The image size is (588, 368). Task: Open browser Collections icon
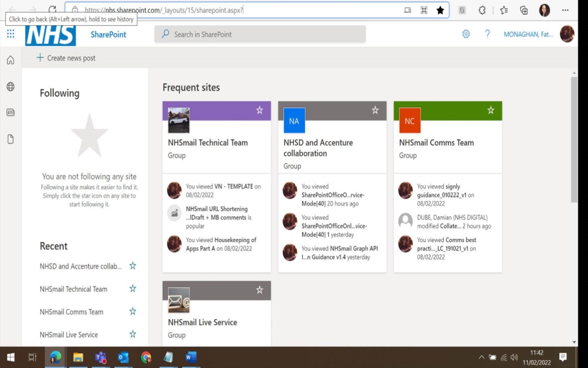(x=524, y=10)
